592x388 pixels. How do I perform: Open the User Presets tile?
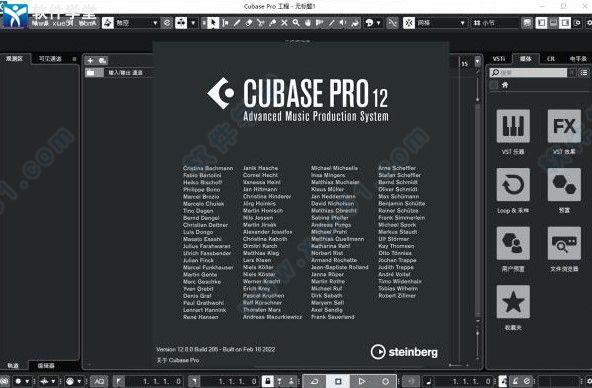click(513, 243)
